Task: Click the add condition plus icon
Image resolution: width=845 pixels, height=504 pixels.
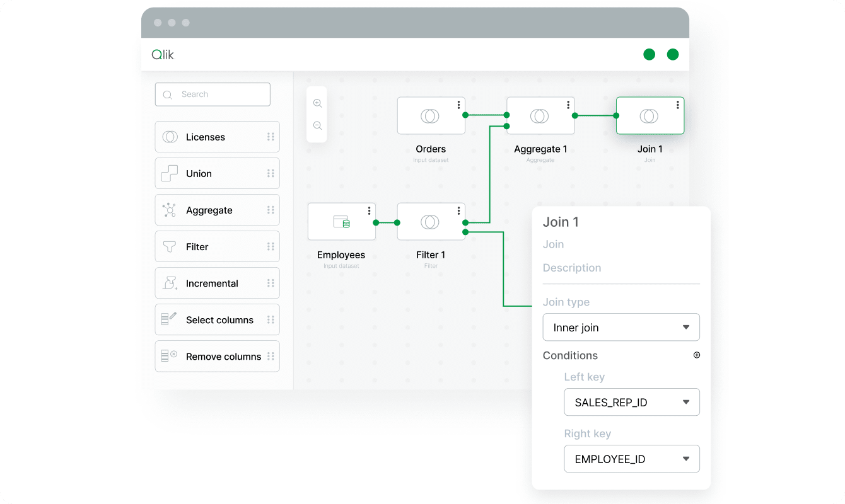Action: pos(697,355)
